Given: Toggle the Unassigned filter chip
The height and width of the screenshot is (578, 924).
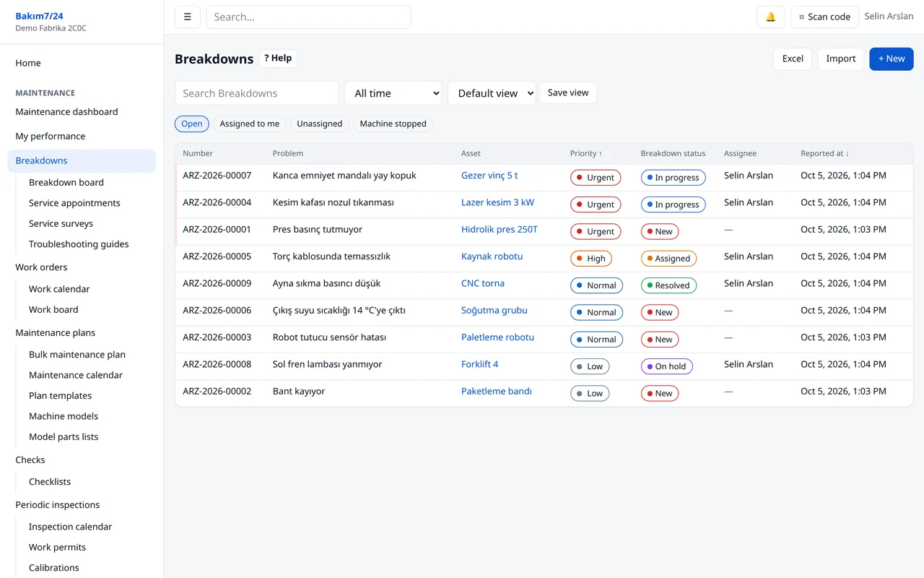Looking at the screenshot, I should pyautogui.click(x=320, y=124).
